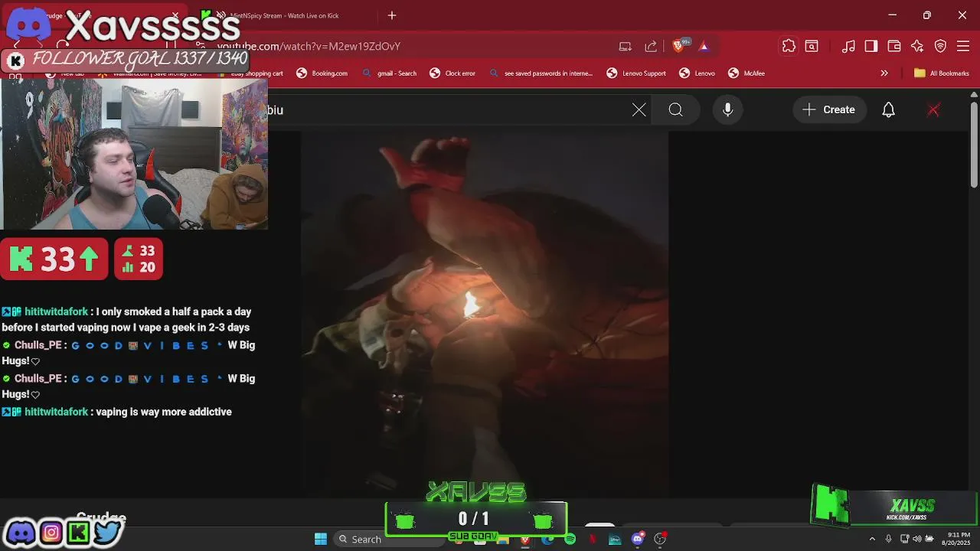Click the red X icon beside notifications
Screen dimensions: 980x551
pos(933,109)
